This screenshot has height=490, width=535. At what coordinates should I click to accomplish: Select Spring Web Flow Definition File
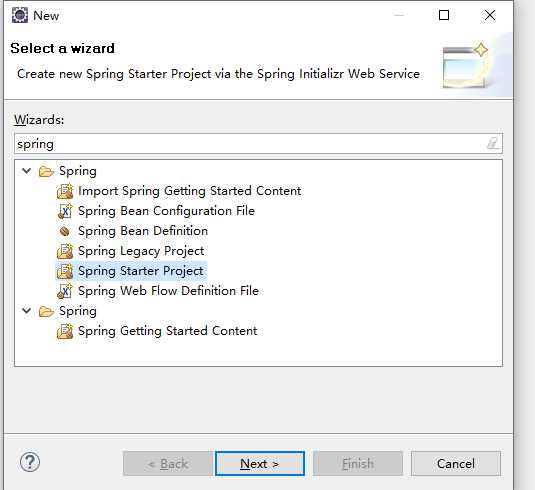coord(168,291)
